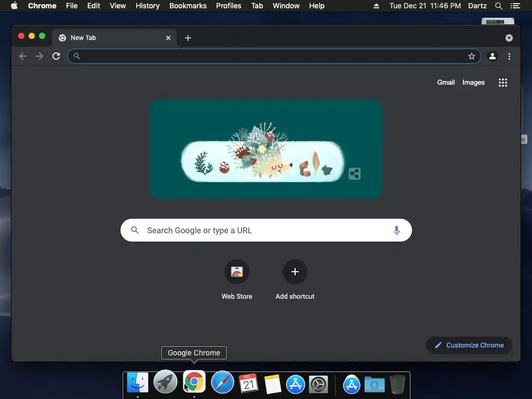
Task: Open the Chrome application menu
Action: click(x=42, y=6)
